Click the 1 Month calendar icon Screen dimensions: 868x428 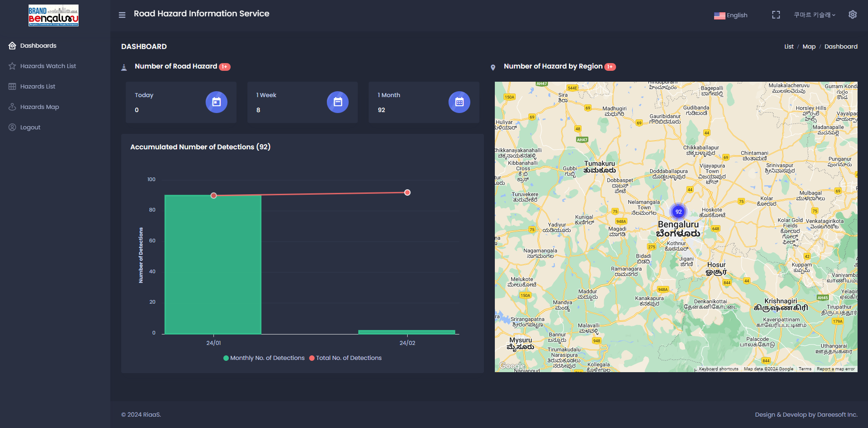[x=459, y=102]
